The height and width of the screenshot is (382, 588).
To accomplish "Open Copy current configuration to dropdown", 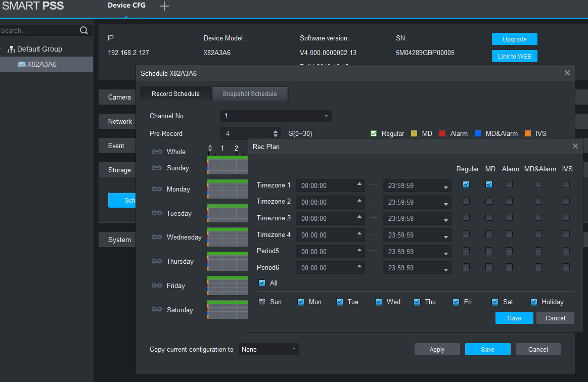I will [x=268, y=349].
